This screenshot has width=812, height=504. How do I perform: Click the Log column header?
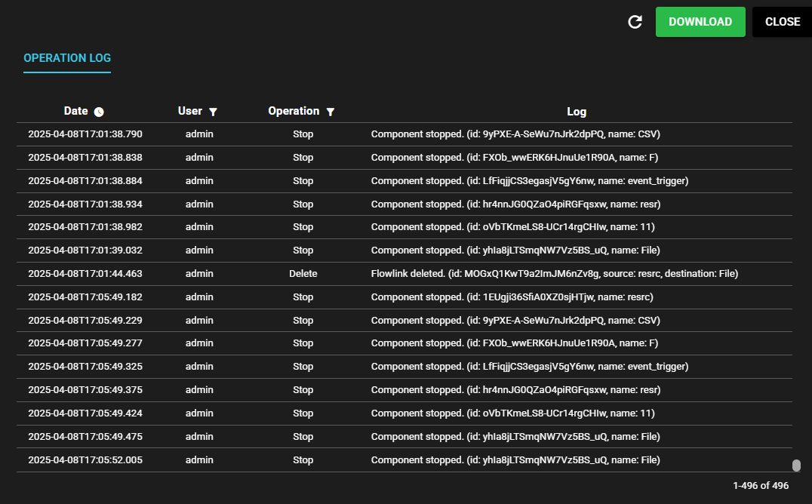point(577,112)
